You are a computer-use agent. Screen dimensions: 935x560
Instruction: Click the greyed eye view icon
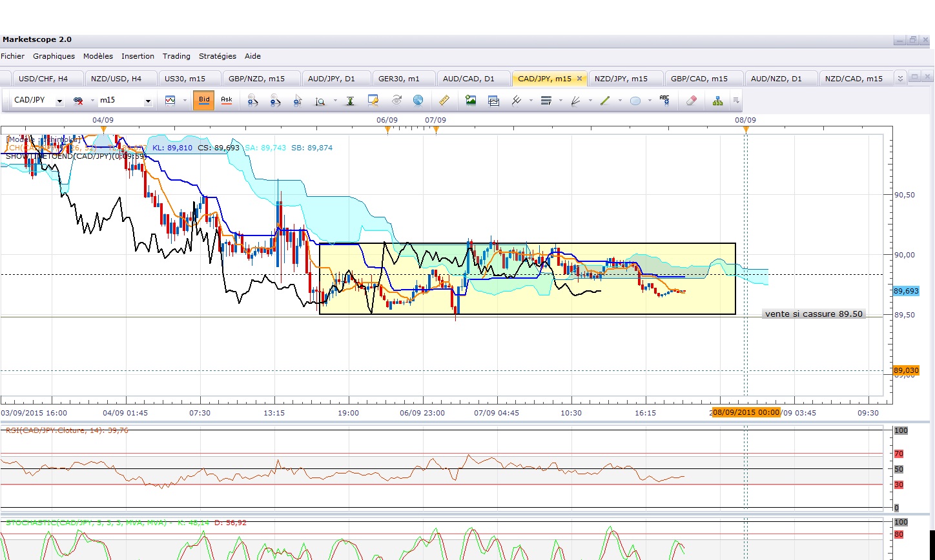click(x=396, y=101)
